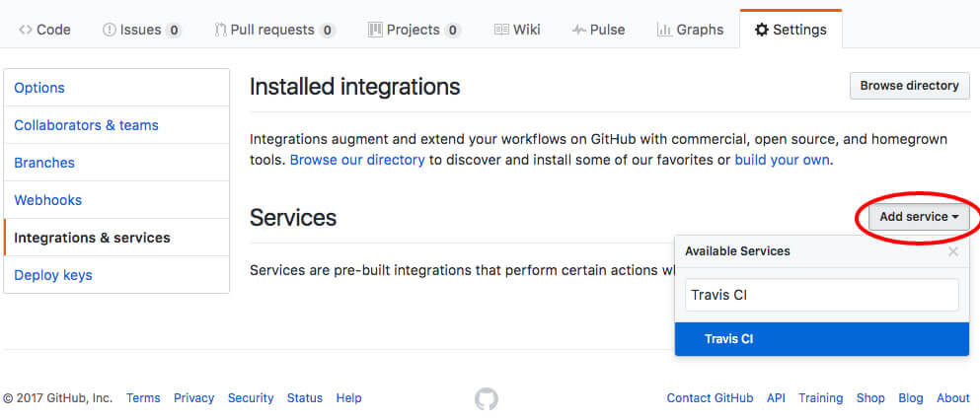Go to the Projects tab
The image size is (980, 420).
pyautogui.click(x=414, y=30)
